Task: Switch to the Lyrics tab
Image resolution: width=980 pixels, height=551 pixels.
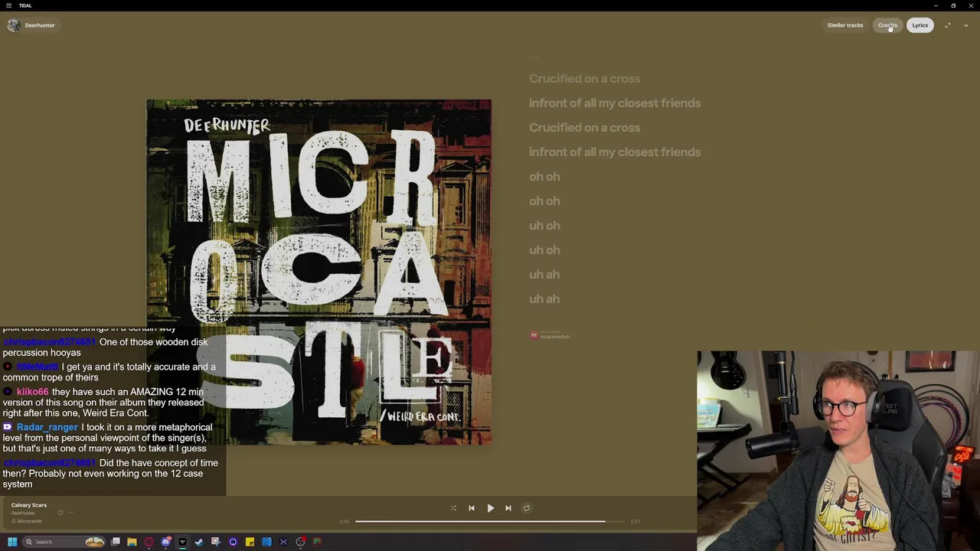Action: click(x=920, y=25)
